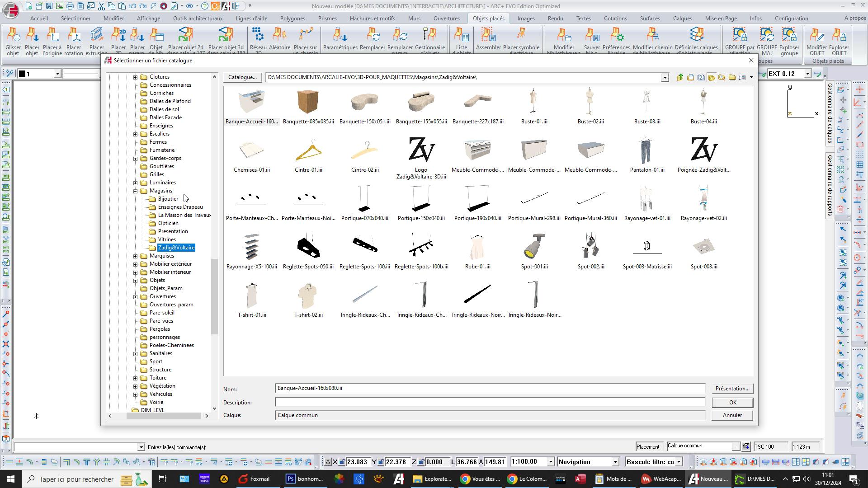Viewport: 868px width, 488px height.
Task: Toggle the Y coordinate lock icon
Action: 381,462
